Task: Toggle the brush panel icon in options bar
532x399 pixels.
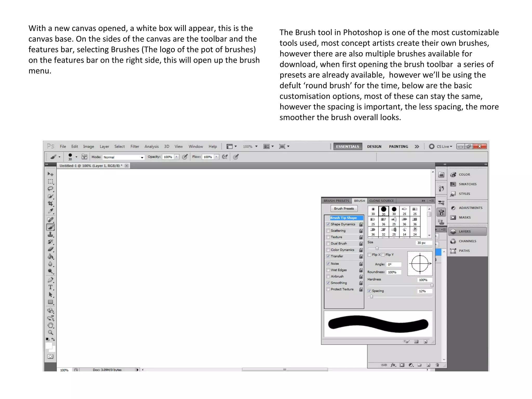Action: pos(84,157)
